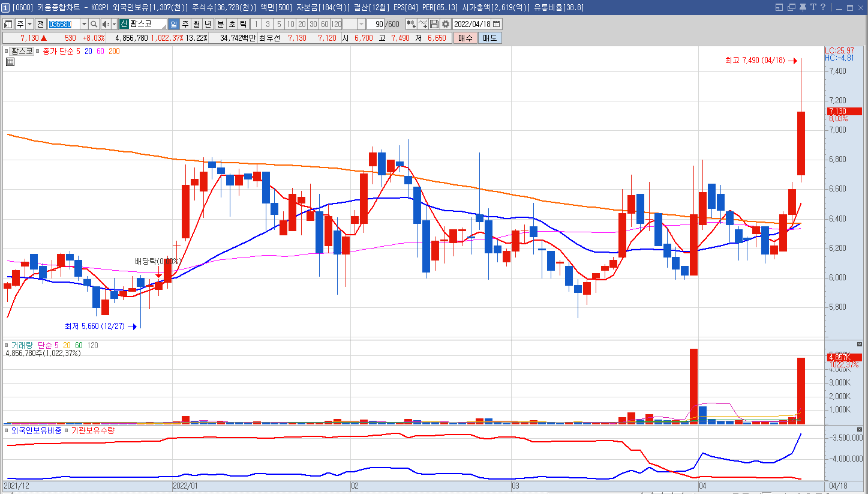Switch to 초 second period
The height and width of the screenshot is (494, 868).
coord(232,24)
